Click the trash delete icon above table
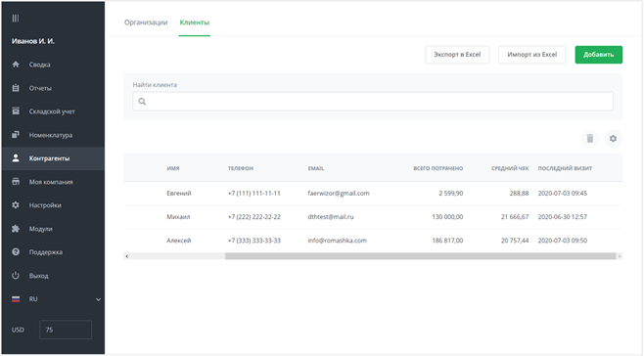 tap(590, 138)
